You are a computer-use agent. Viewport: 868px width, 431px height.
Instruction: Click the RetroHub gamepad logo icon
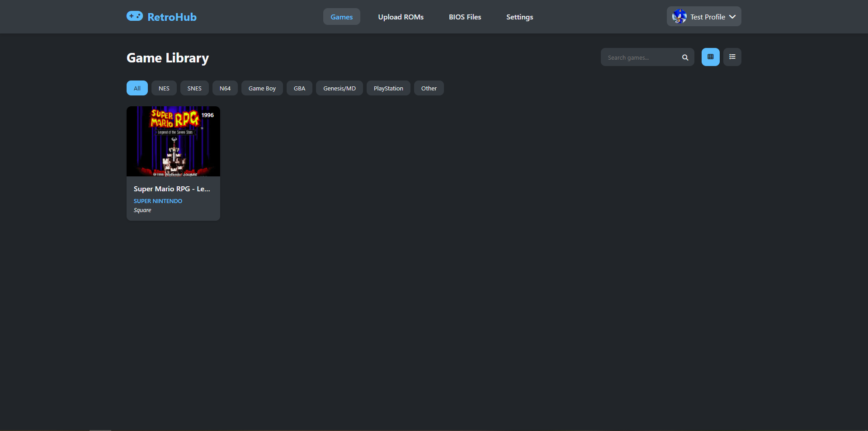(135, 16)
